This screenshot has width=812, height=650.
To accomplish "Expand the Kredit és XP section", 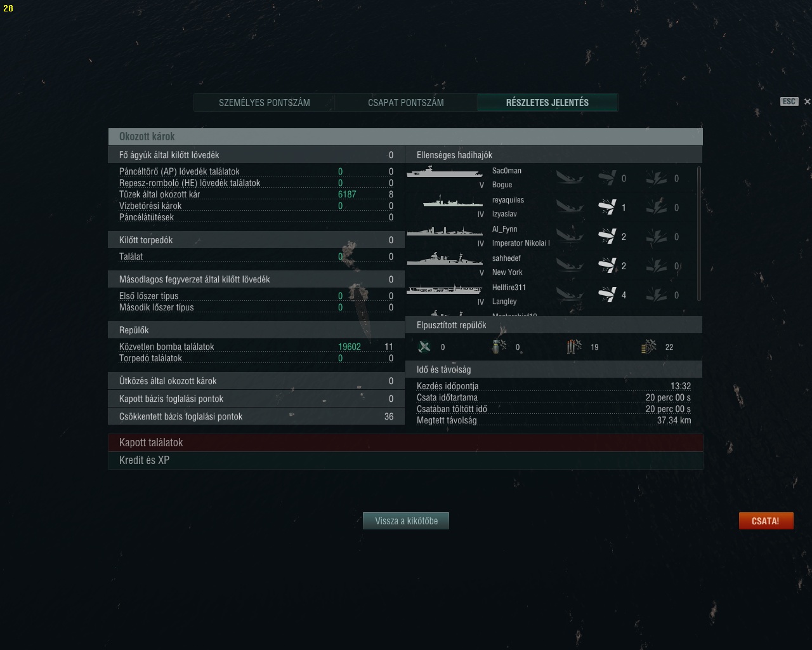I will click(405, 460).
